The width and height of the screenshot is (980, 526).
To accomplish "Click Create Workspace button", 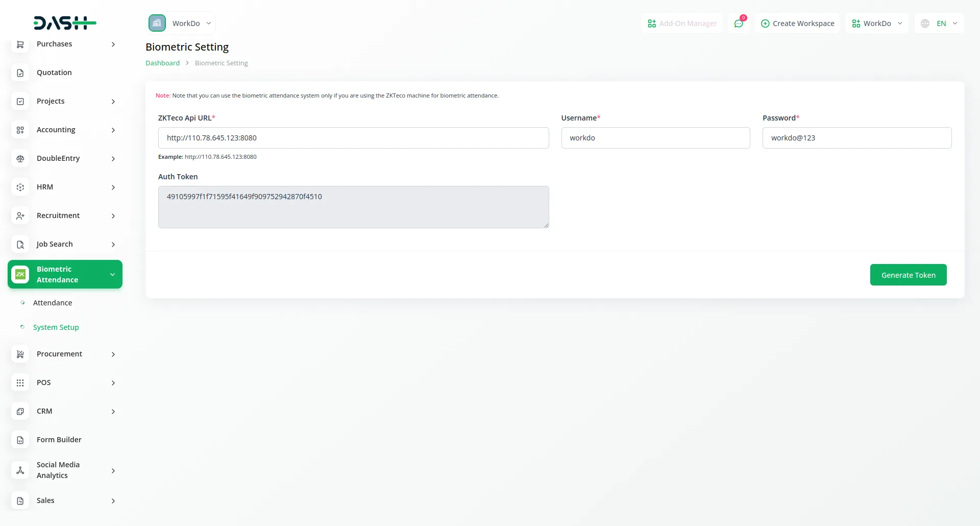I will [x=797, y=23].
